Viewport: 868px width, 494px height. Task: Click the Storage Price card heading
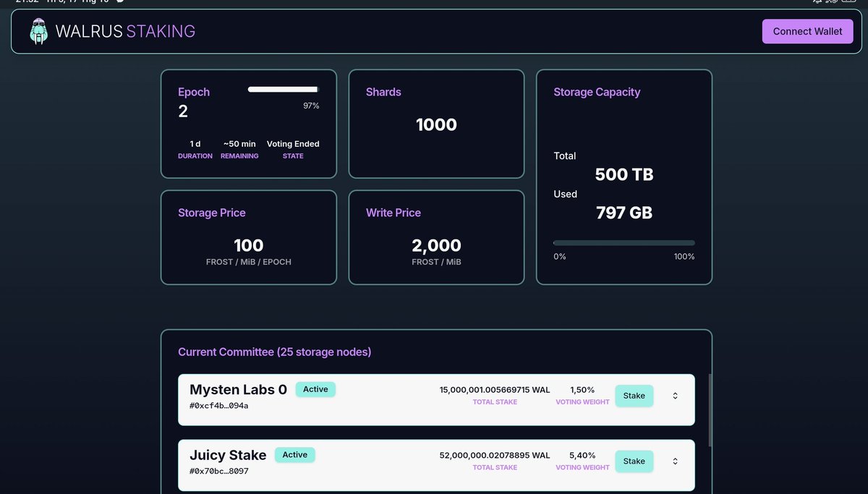click(212, 213)
